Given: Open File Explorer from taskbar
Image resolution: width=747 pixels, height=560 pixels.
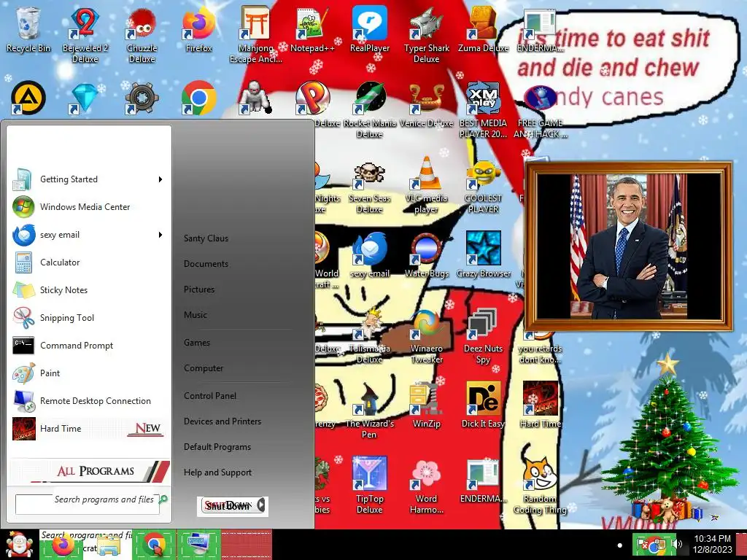Looking at the screenshot, I should (109, 545).
